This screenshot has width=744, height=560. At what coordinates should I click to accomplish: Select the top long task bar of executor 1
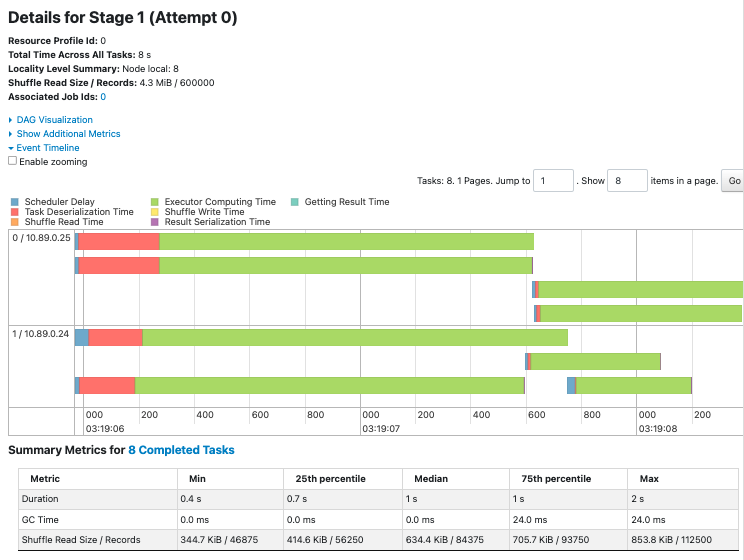pyautogui.click(x=321, y=337)
